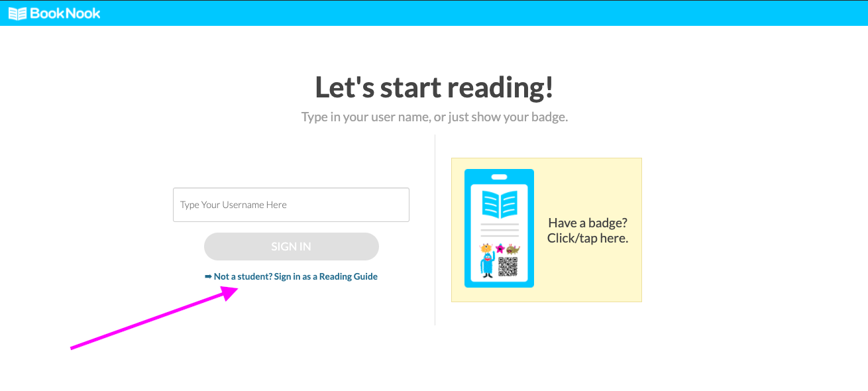
Task: Click the Type in your user name subtitle
Action: (x=434, y=117)
